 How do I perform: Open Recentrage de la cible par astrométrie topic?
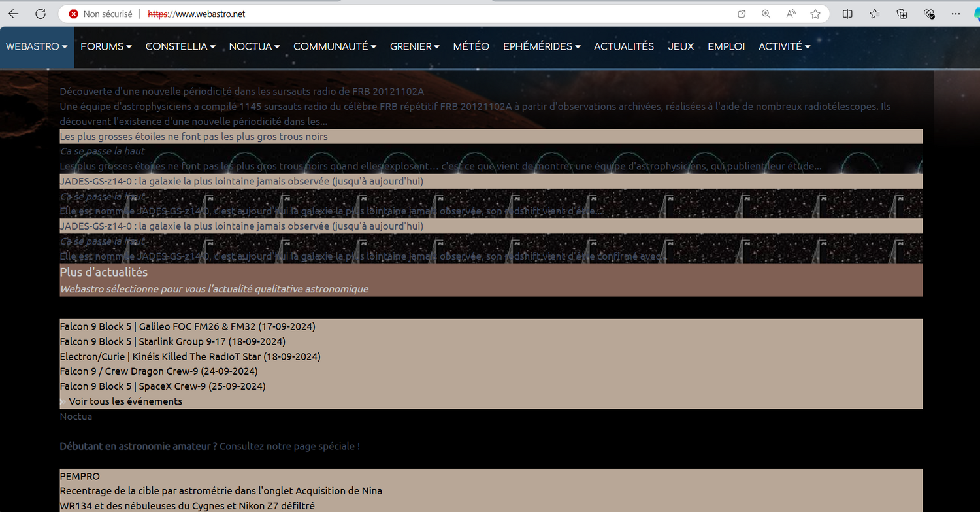click(221, 491)
